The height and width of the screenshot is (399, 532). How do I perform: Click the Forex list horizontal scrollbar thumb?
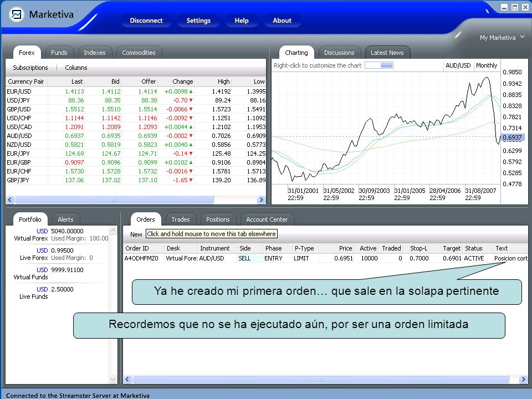pyautogui.click(x=114, y=200)
